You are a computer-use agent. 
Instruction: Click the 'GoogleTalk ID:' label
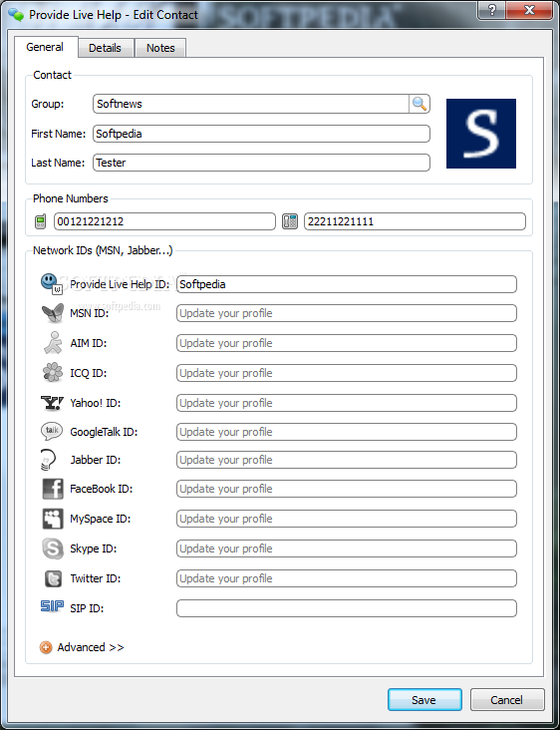click(104, 432)
